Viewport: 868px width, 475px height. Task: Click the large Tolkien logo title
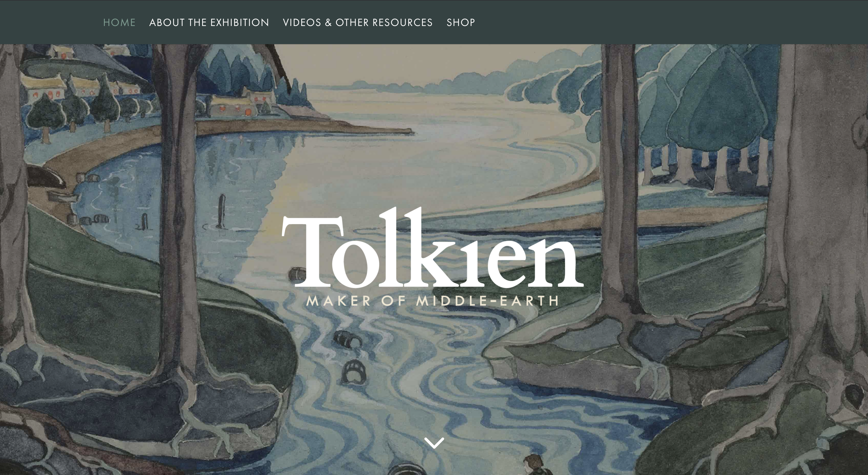[433, 247]
